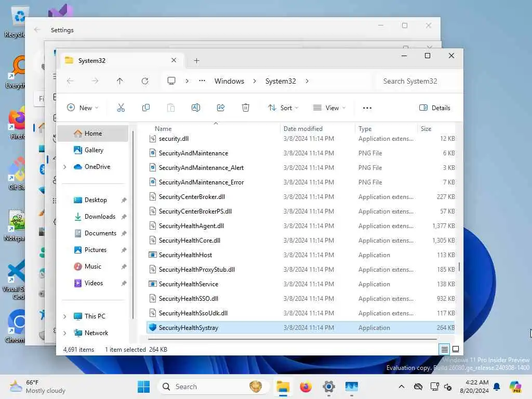Switch to large thumbnails view icon in status bar
The height and width of the screenshot is (399, 532).
456,349
